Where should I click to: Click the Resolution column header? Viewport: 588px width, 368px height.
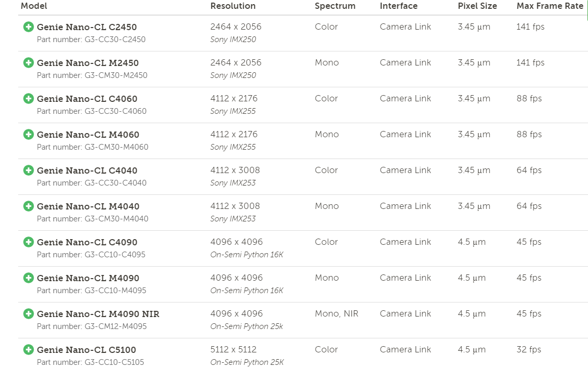(233, 6)
